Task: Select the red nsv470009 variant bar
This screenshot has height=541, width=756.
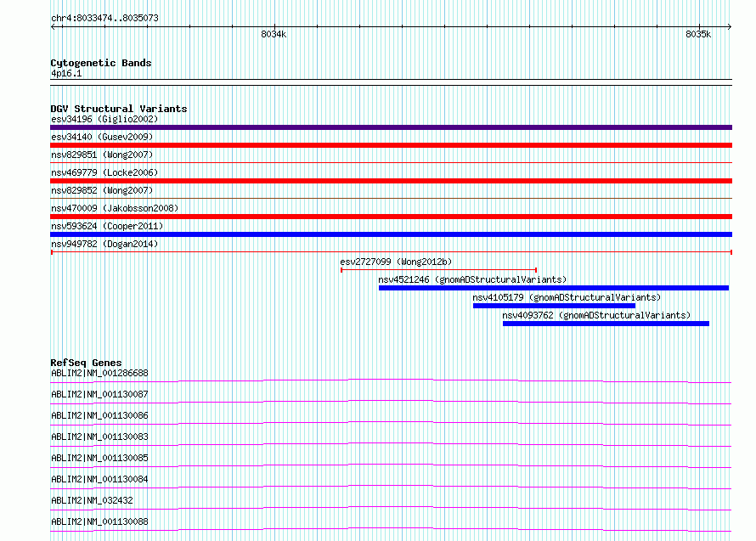Action: click(391, 217)
